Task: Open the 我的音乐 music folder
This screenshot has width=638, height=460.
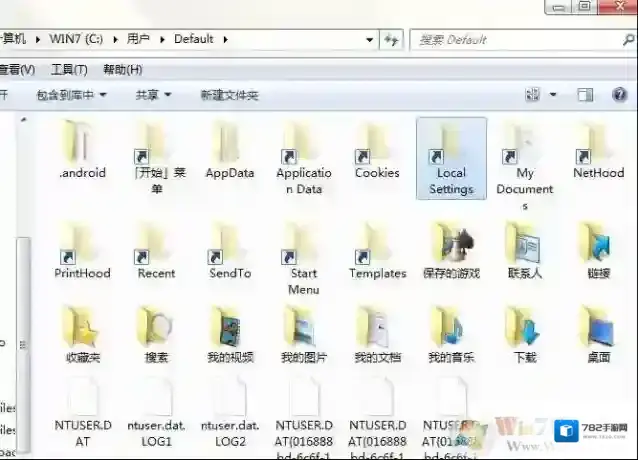Action: 451,328
